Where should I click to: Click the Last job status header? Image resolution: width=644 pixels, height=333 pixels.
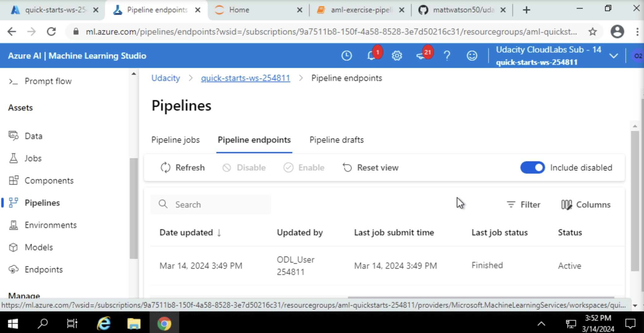coord(499,233)
